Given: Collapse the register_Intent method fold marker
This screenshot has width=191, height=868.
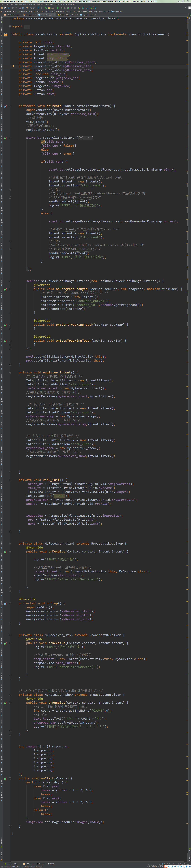Looking at the screenshot, I should click(10, 372).
